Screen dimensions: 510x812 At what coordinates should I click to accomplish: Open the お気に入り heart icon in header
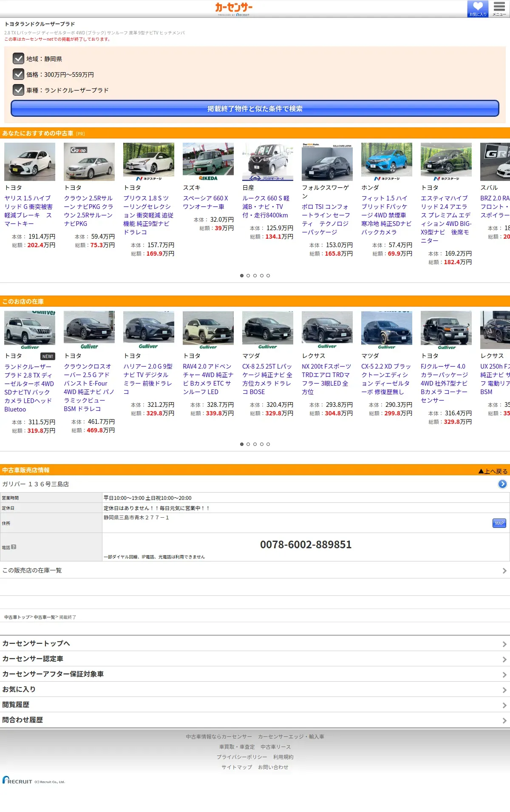478,8
